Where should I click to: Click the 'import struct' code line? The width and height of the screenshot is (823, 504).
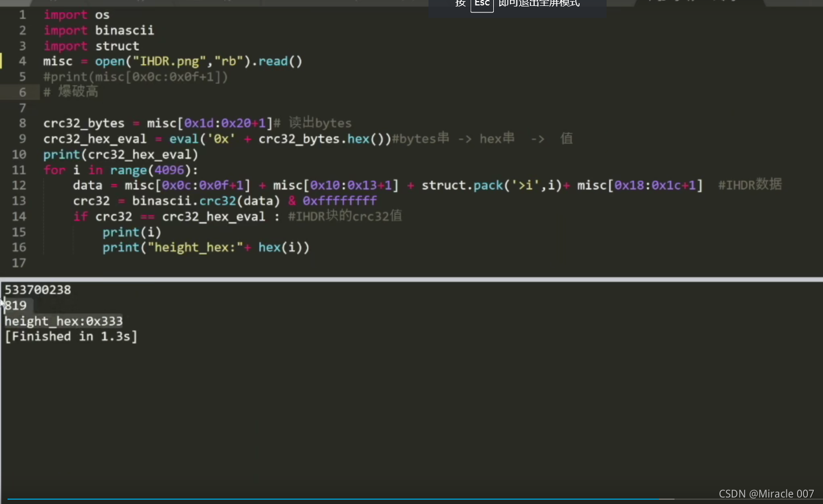click(x=91, y=46)
